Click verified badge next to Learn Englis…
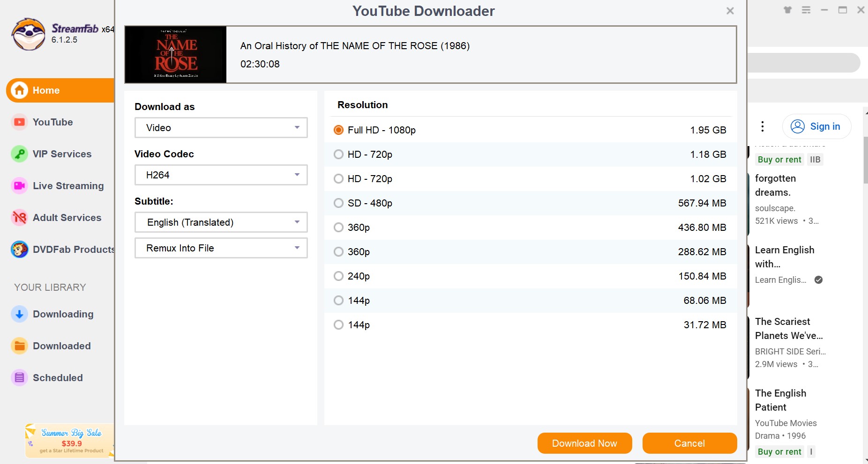The width and height of the screenshot is (868, 464). point(819,280)
